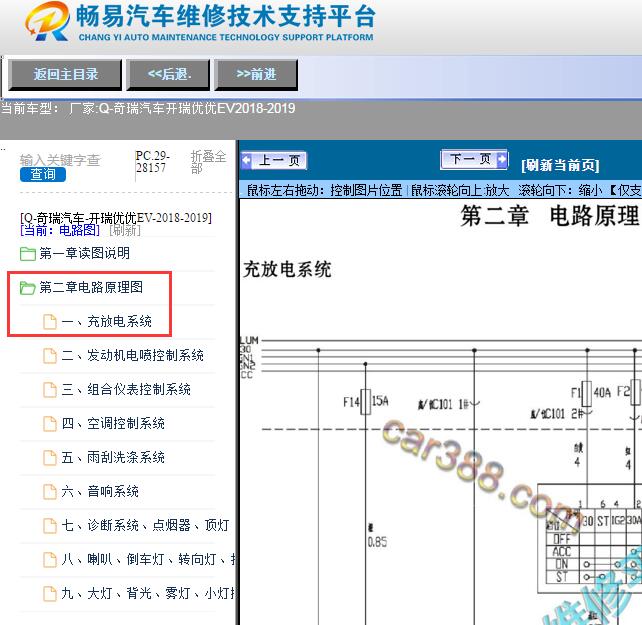Click the page icon beside 六、音响系统
The height and width of the screenshot is (625, 642).
click(x=50, y=491)
